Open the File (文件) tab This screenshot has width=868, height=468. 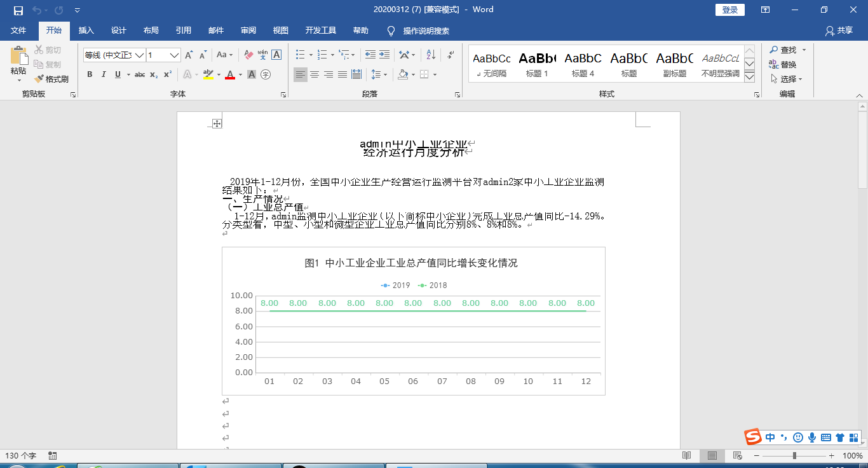tap(18, 31)
